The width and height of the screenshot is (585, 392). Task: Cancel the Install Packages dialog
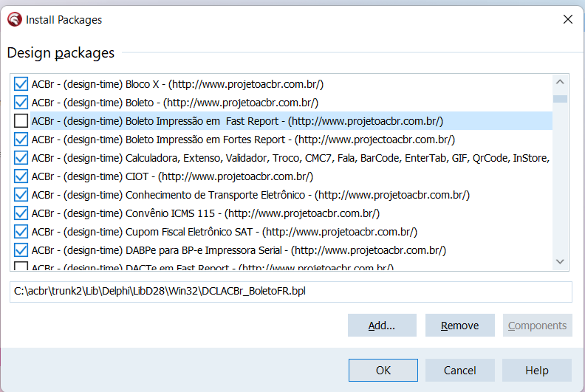[460, 370]
